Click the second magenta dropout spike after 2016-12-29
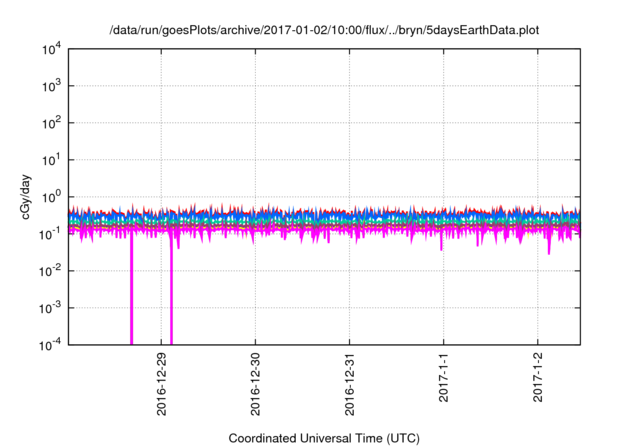Image resolution: width=640 pixels, height=448 pixels. pyautogui.click(x=171, y=291)
